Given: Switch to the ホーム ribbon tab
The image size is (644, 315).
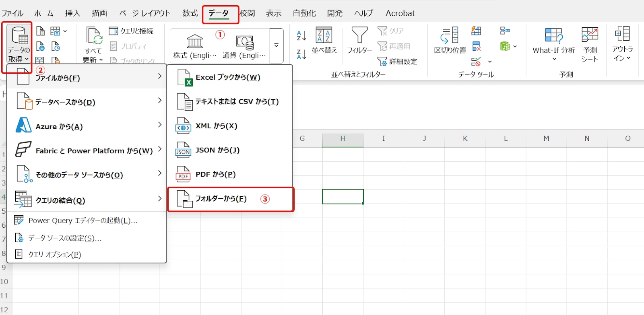Looking at the screenshot, I should click(x=44, y=13).
